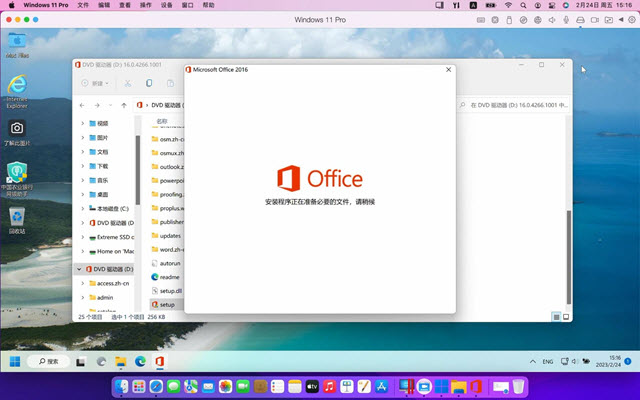Click the VM window camera icon

(595, 20)
